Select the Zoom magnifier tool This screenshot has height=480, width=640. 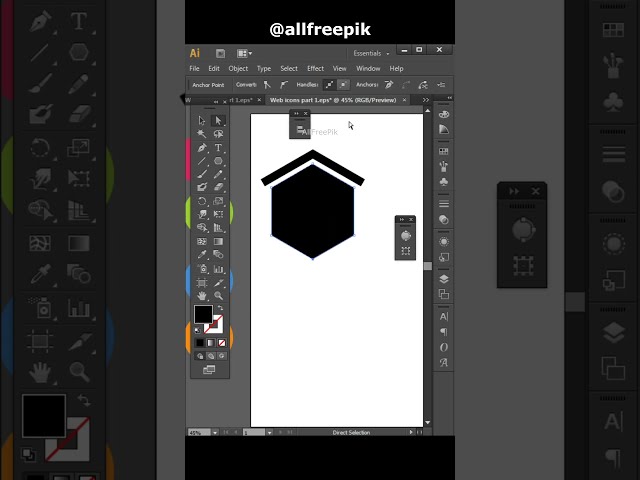pos(218,296)
